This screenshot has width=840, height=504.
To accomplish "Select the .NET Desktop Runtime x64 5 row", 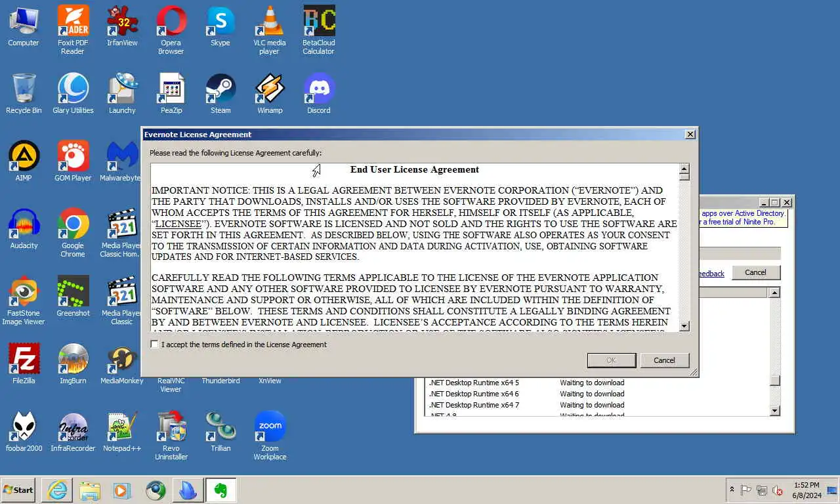I will click(x=597, y=383).
